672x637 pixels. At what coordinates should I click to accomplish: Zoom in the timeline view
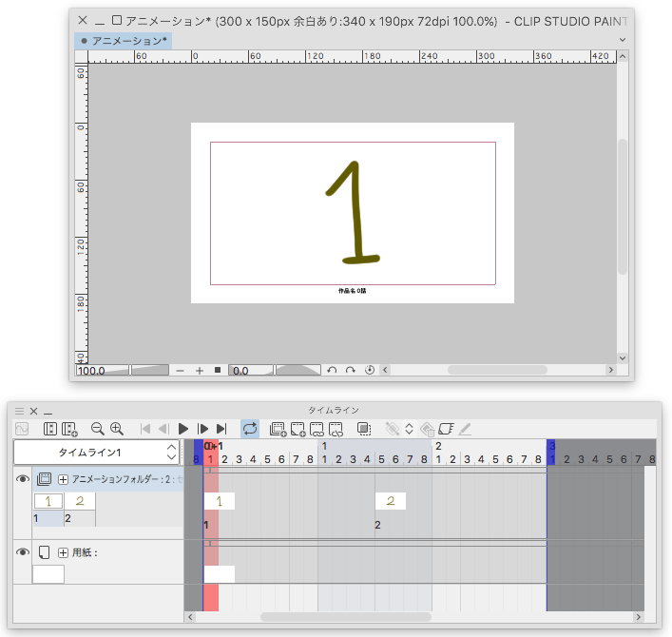pos(117,429)
